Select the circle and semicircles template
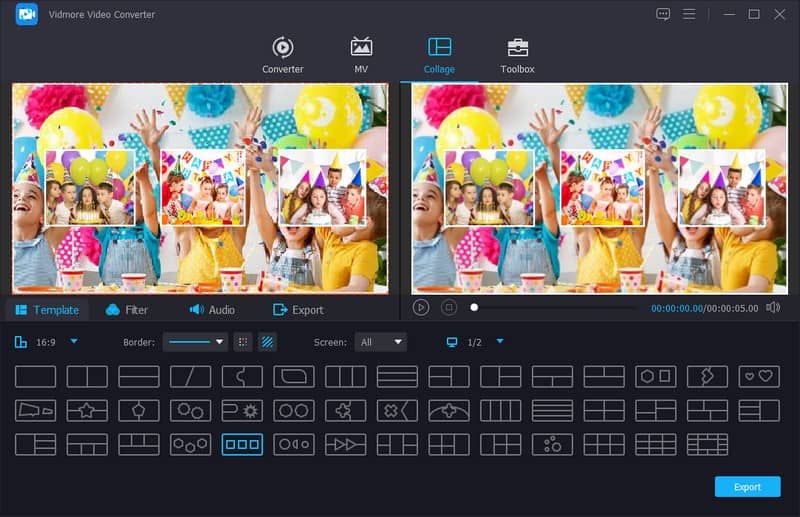 [294, 445]
